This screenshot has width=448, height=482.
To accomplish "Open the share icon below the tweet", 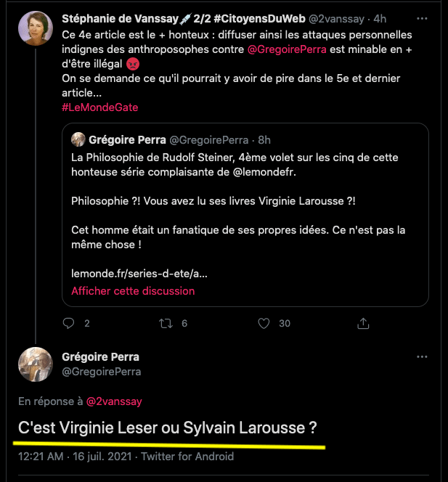I will [x=364, y=324].
